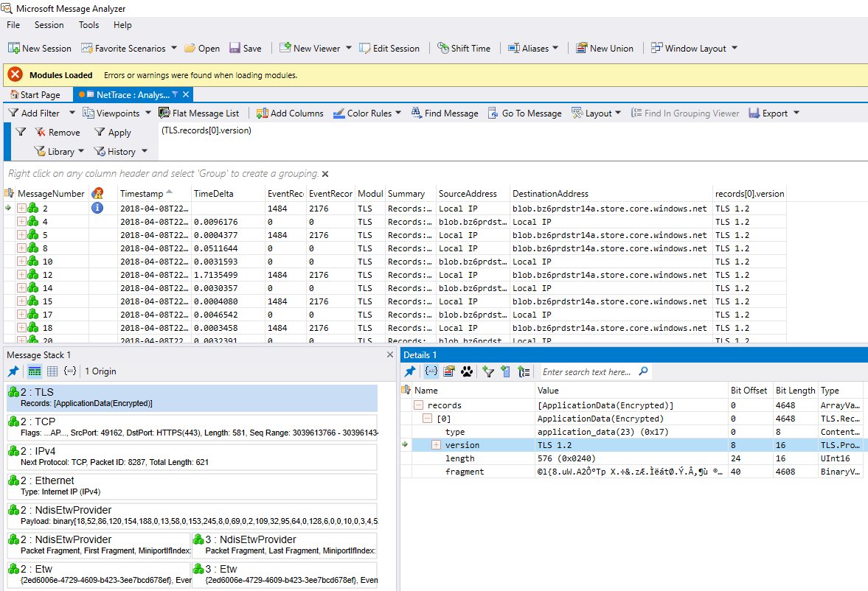Viewport: 868px width, 591px height.
Task: Click Find Message binoculars button
Action: [x=445, y=113]
